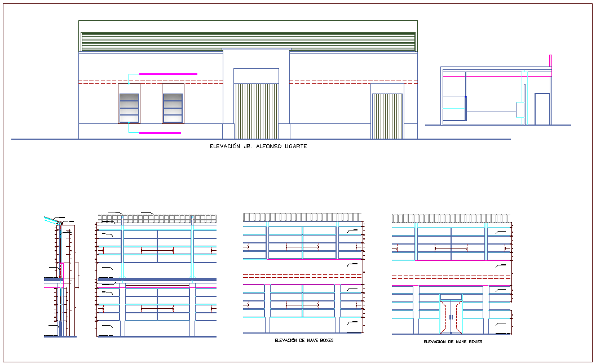The height and width of the screenshot is (364, 596).
Task: Click the thick blue floor slab in untitled elevation
Action: pos(157,279)
